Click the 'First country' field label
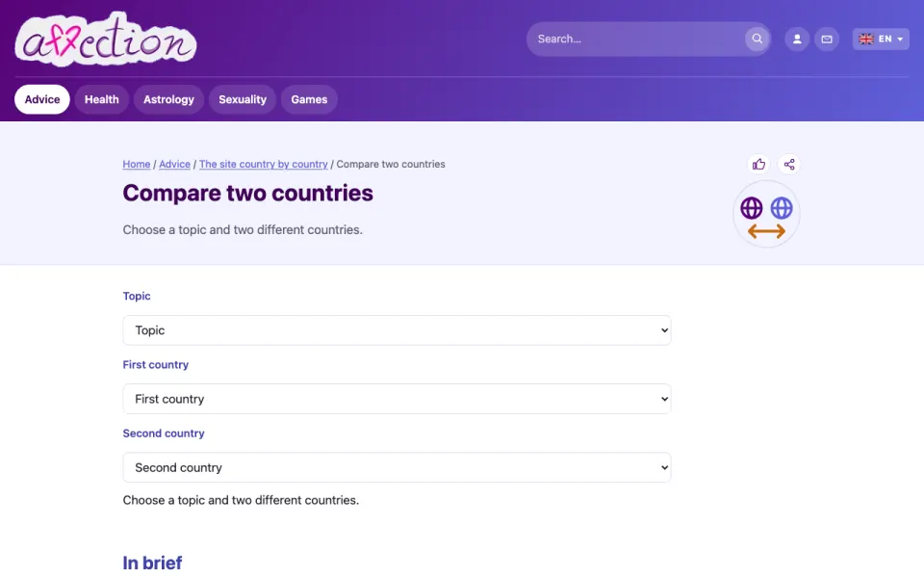The image size is (924, 578). [156, 364]
